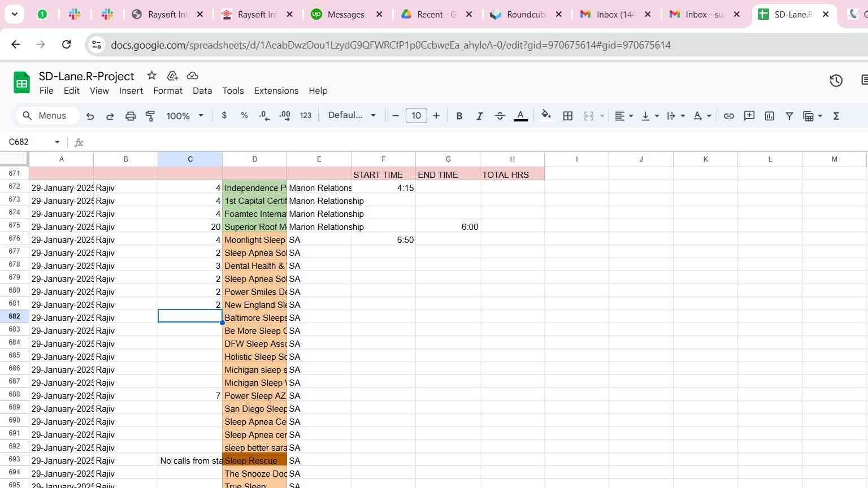Select row 688 header
Viewport: 868px width, 488px height.
tap(15, 395)
